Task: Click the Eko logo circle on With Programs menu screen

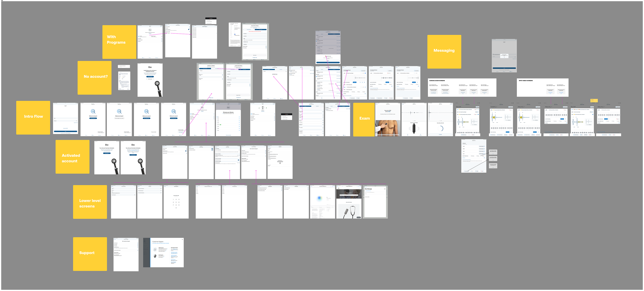Action: [150, 30]
